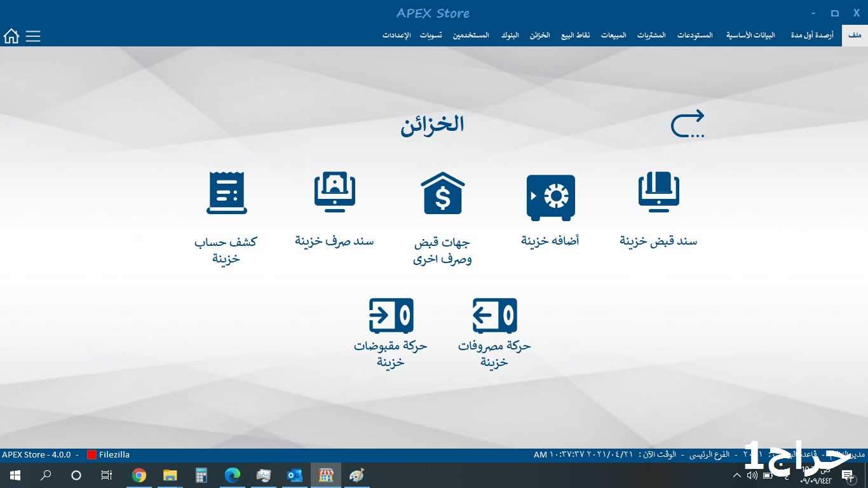Click the أضافه خزينة safe icon
The width and height of the screenshot is (868, 488).
tap(550, 197)
